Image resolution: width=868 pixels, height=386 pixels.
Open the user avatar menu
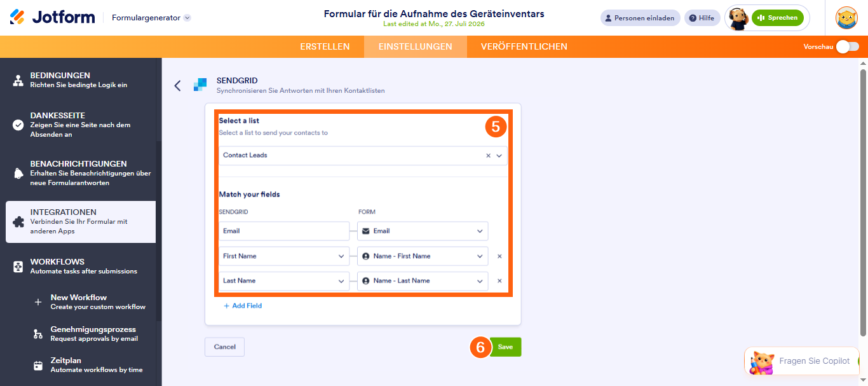pos(846,18)
